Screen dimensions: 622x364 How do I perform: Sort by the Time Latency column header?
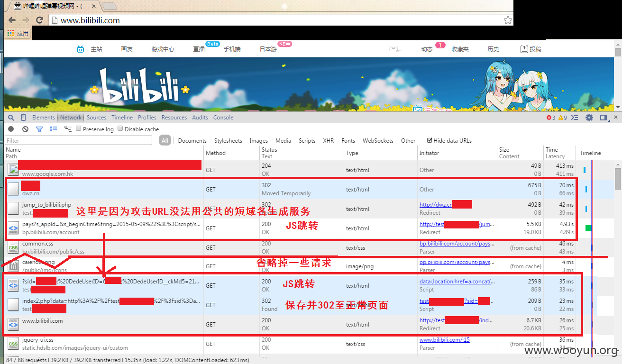pos(559,153)
